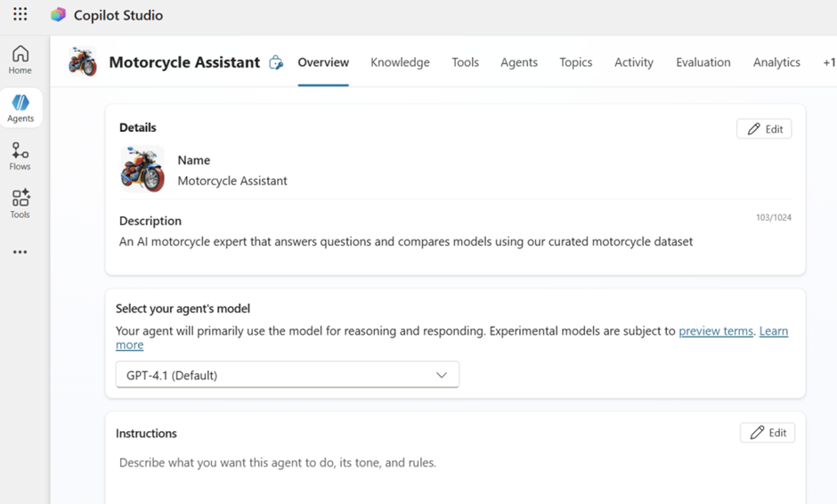
Task: Switch to the Topics tab
Action: click(x=575, y=62)
